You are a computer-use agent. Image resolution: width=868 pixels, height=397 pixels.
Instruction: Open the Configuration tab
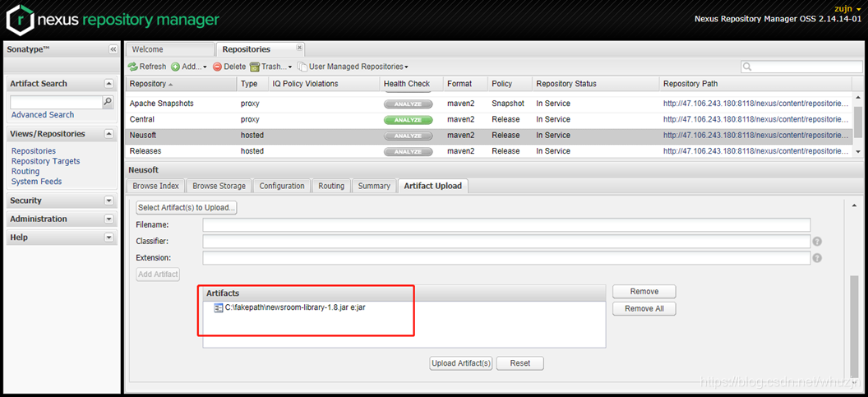point(282,186)
